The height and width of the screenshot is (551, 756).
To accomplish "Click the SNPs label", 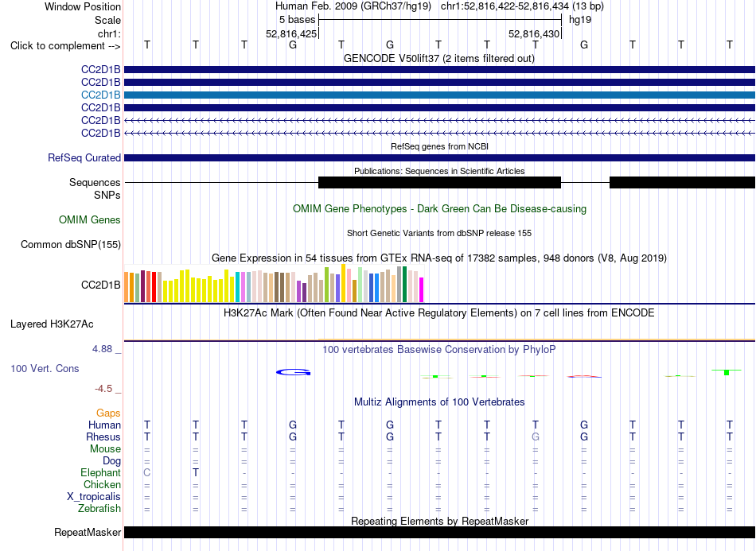I will [x=107, y=195].
